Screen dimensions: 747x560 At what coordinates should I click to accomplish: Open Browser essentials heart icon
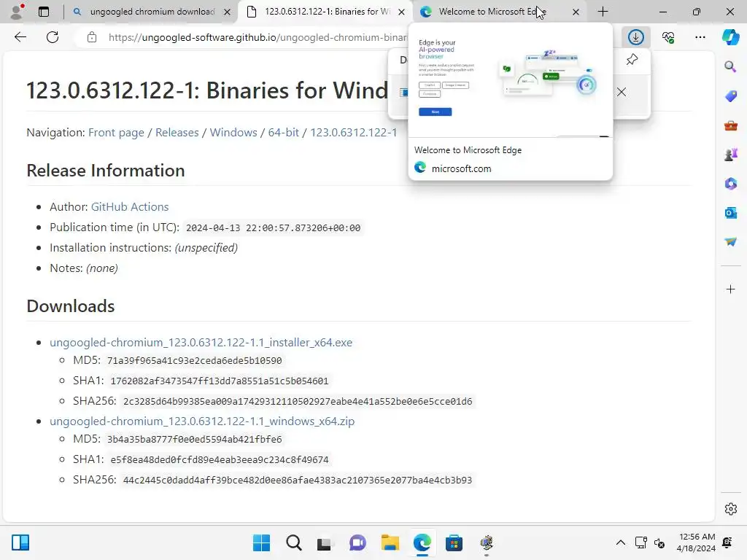(668, 37)
